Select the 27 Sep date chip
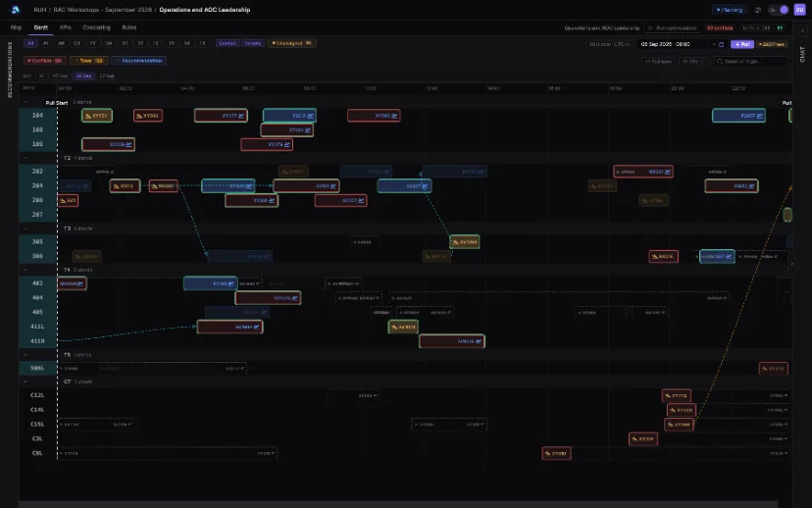 [x=107, y=76]
